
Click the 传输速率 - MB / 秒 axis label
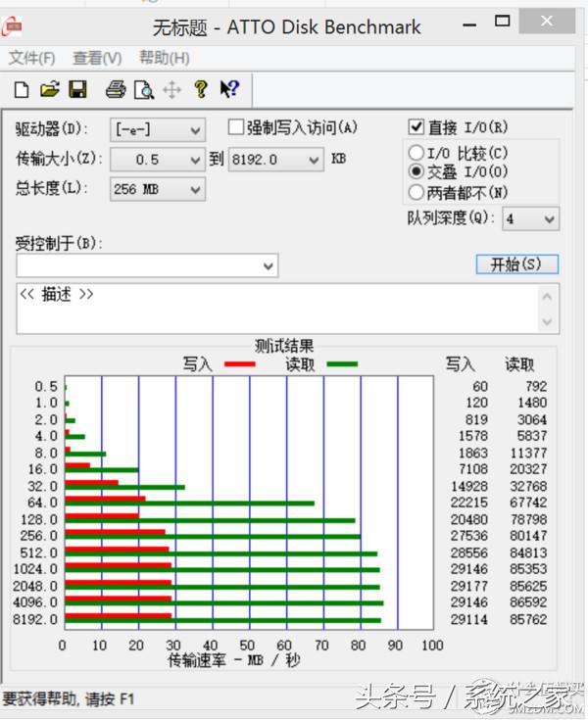(234, 661)
